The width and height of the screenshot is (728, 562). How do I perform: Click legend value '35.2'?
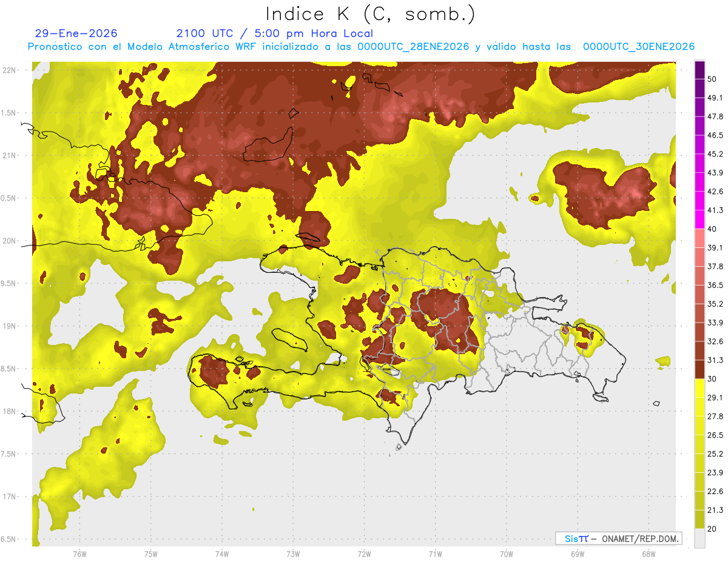coord(715,304)
